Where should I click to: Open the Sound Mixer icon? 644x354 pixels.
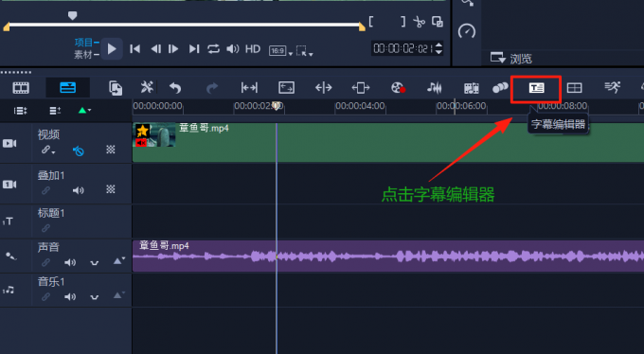(434, 87)
